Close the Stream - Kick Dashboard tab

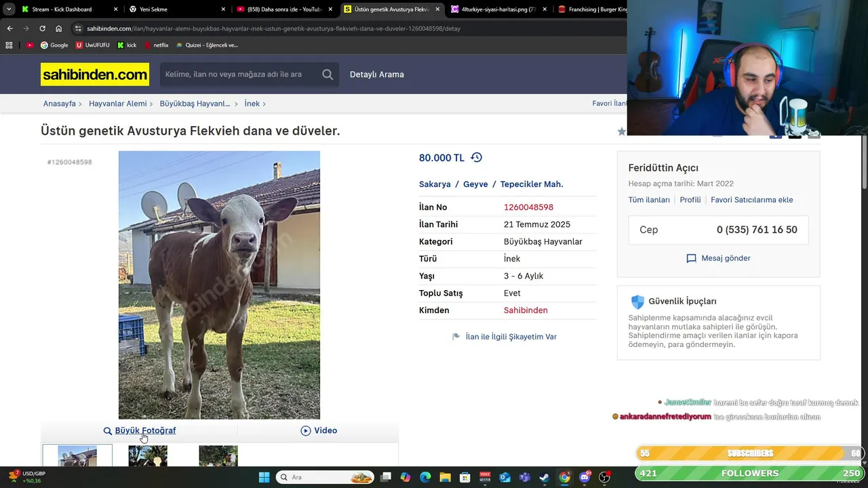(x=115, y=9)
